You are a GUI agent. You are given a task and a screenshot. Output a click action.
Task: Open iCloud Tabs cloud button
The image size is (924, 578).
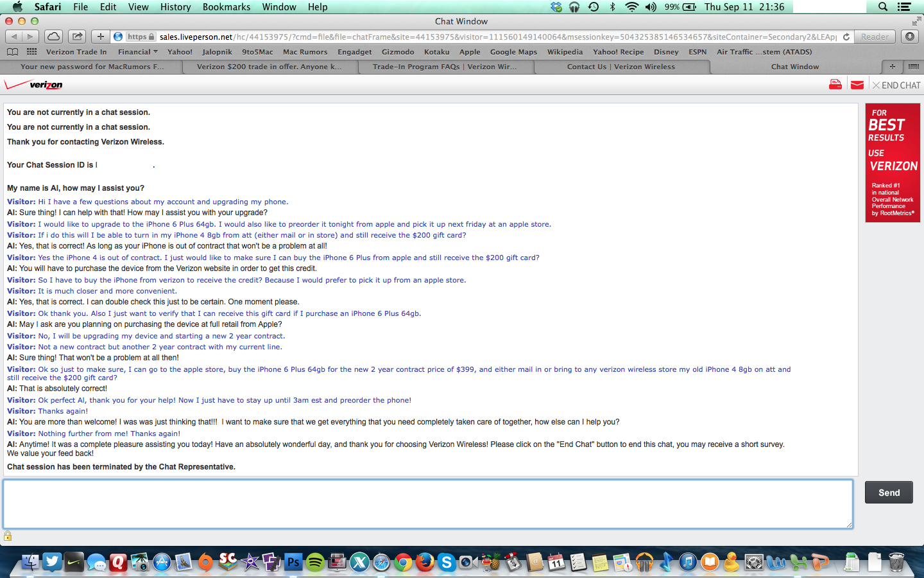54,37
